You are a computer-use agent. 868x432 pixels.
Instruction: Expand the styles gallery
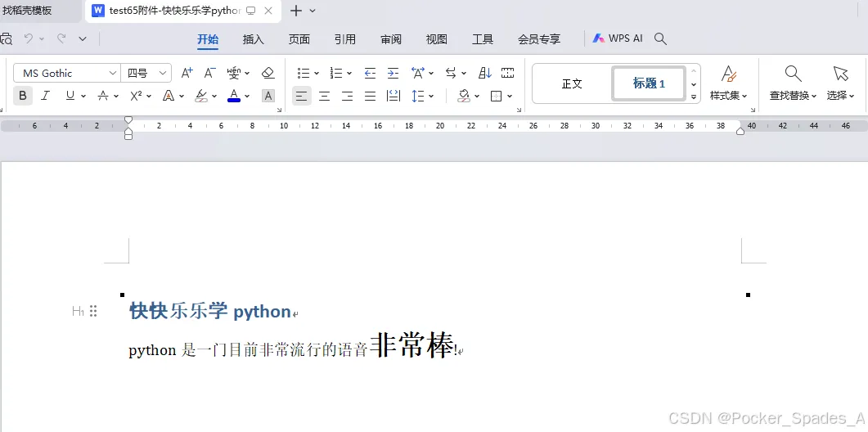694,97
